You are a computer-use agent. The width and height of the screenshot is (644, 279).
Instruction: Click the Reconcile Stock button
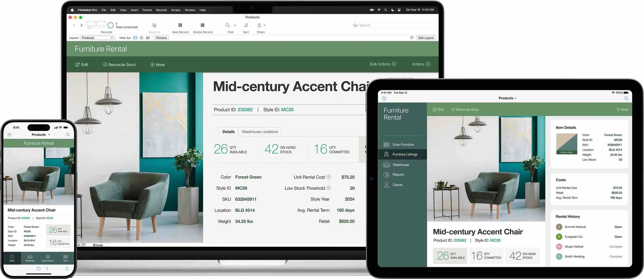tap(120, 65)
